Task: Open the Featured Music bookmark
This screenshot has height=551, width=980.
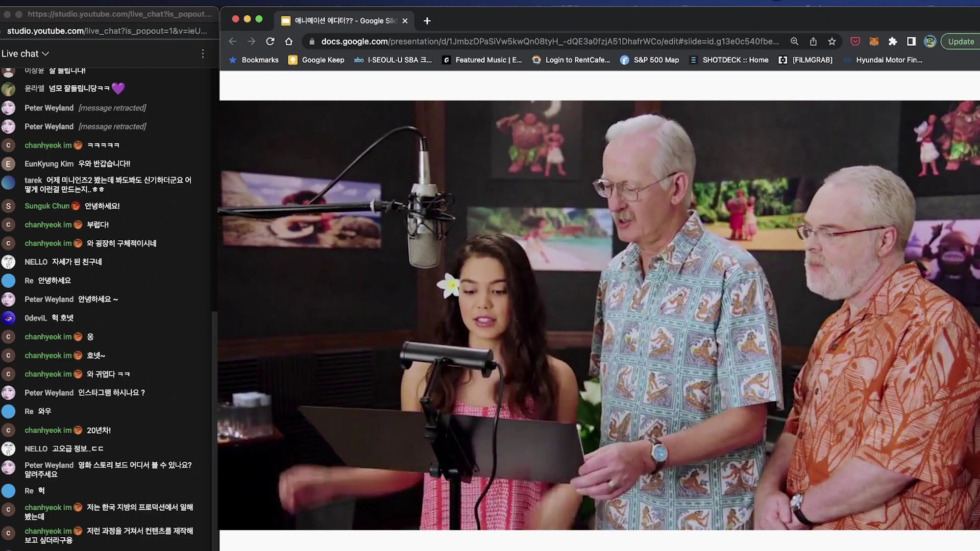Action: [x=482, y=60]
